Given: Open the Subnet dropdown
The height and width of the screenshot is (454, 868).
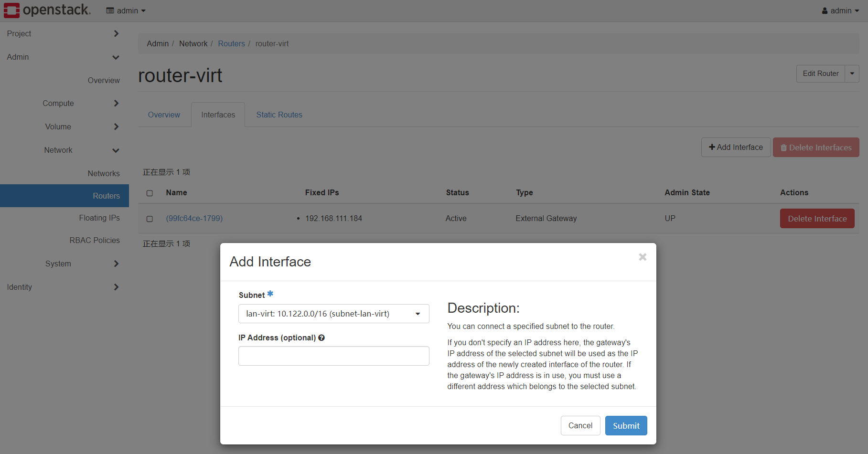Looking at the screenshot, I should (x=333, y=314).
